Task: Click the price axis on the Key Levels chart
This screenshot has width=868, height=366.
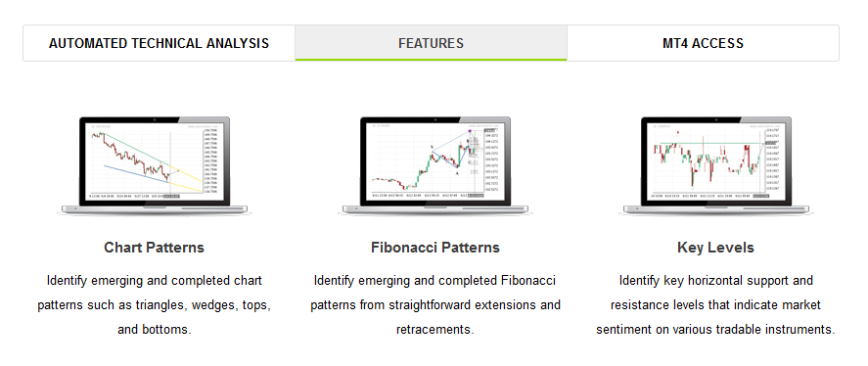Action: pyautogui.click(x=772, y=160)
